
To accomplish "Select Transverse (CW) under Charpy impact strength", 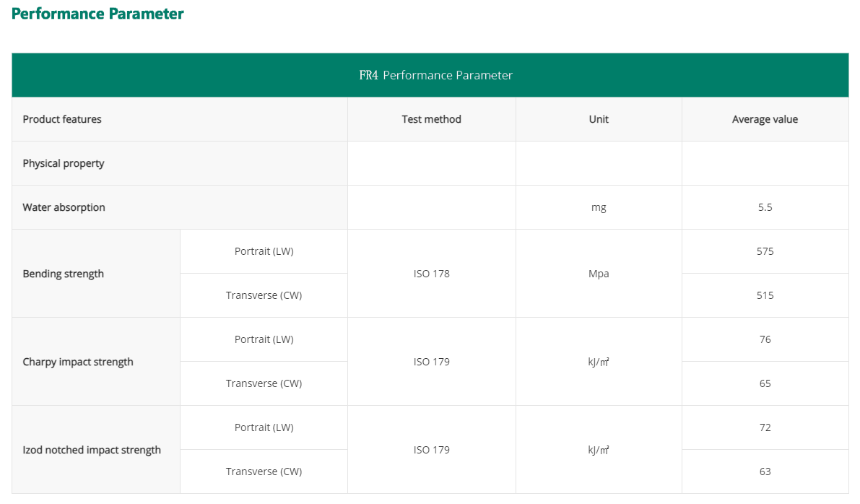I will [264, 383].
